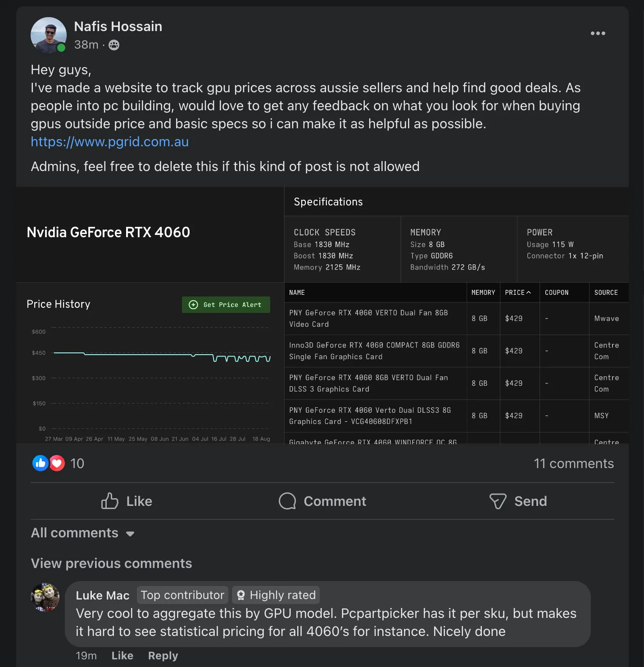Click the group audience icon beside 38m
The height and width of the screenshot is (667, 644).
(x=114, y=45)
